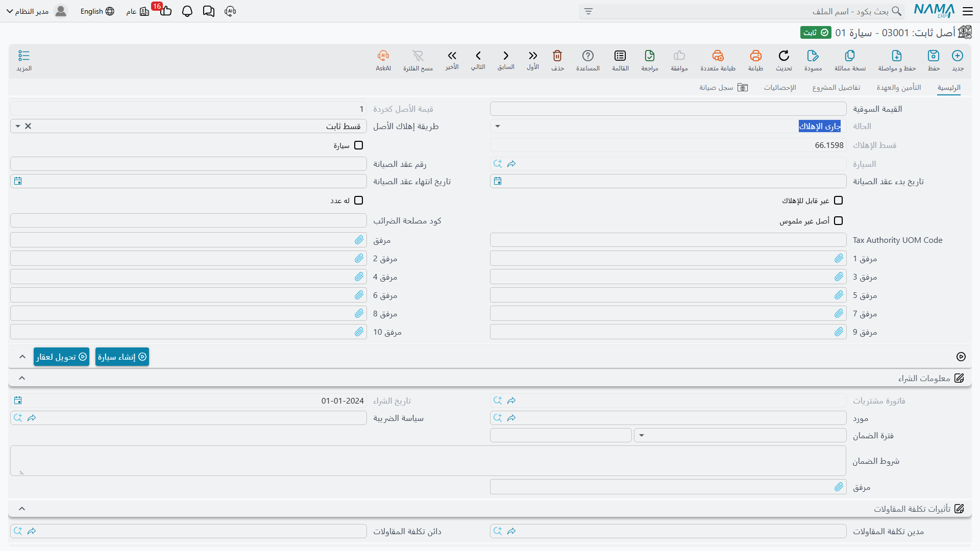Screen dimensions: 980x551
Task: Click the طباعة (Print) icon
Action: pyautogui.click(x=755, y=56)
